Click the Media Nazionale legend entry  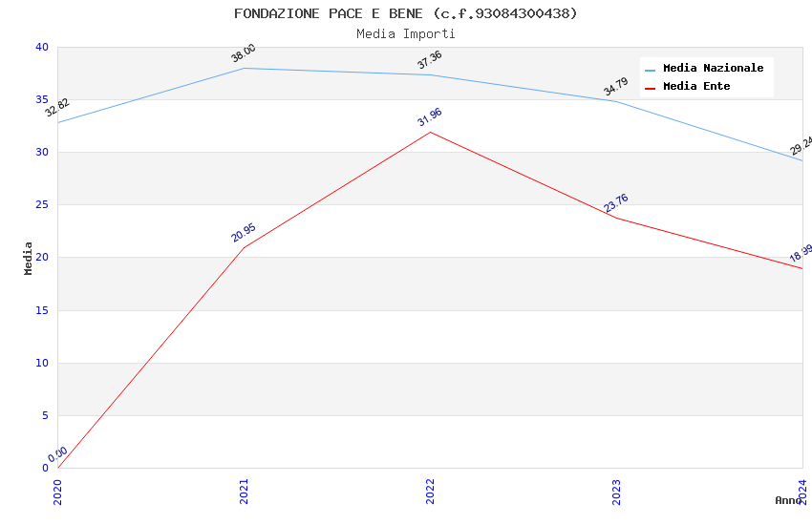click(x=713, y=69)
